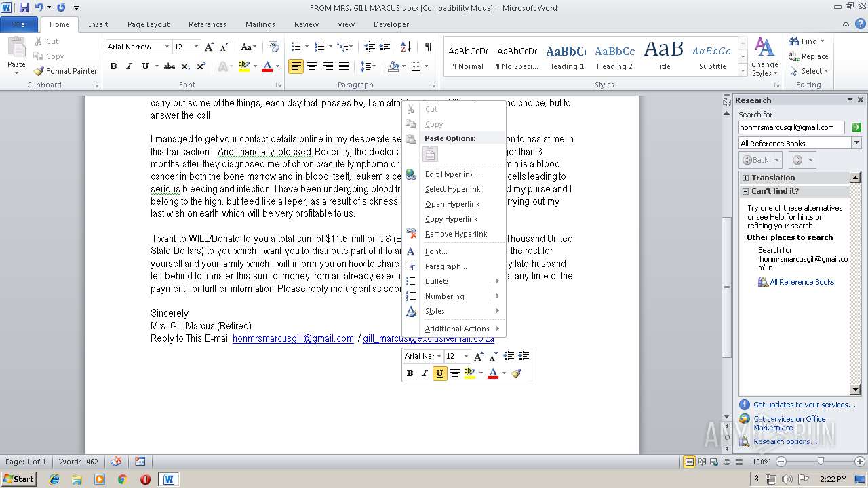Toggle Italic in the ribbon Font group

pos(129,66)
